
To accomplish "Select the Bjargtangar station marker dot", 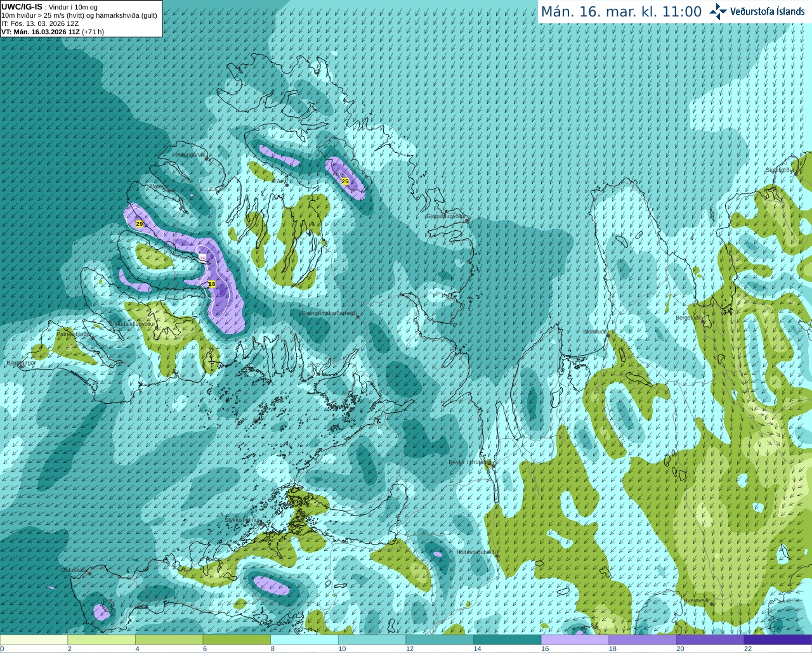I will (x=21, y=366).
